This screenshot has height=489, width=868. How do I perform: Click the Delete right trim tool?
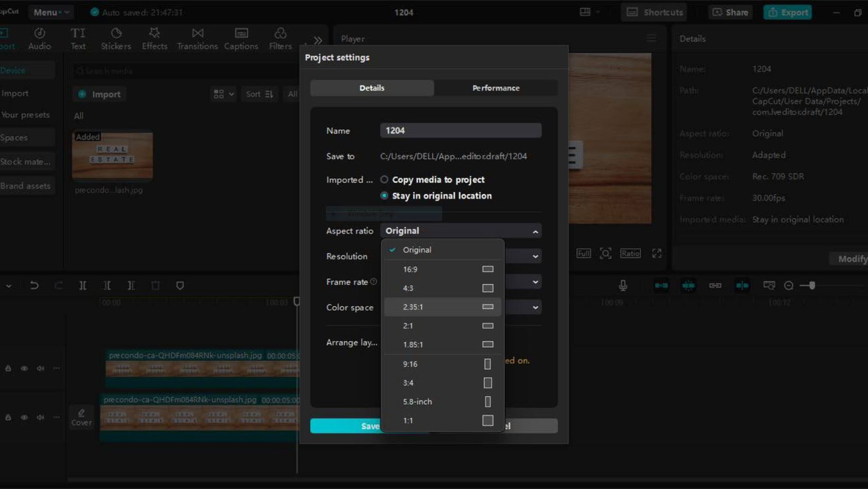(x=131, y=285)
